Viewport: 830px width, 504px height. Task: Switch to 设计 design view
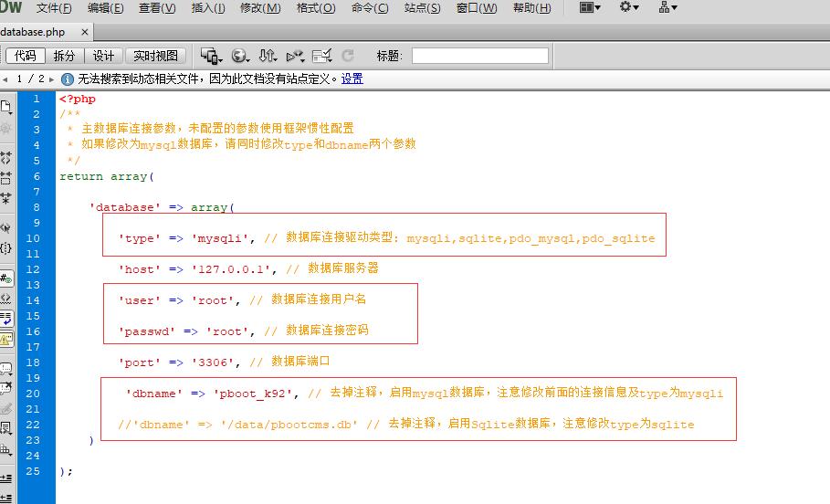104,56
